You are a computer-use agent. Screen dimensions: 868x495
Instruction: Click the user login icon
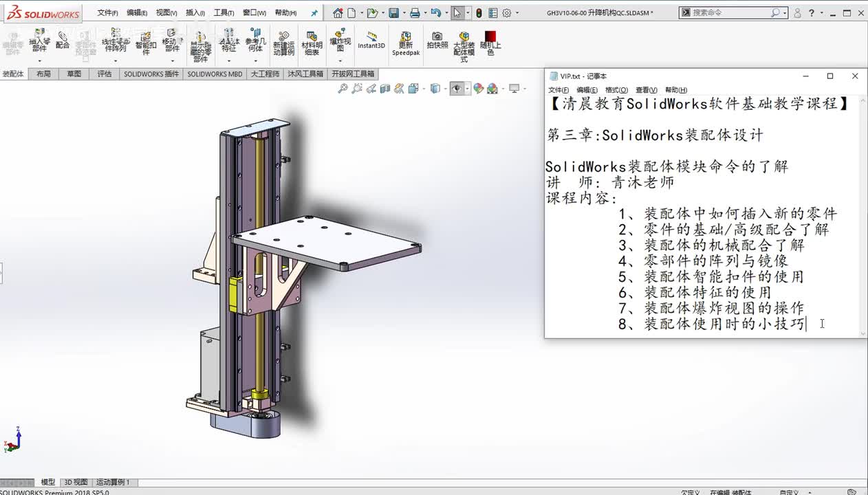coord(797,12)
